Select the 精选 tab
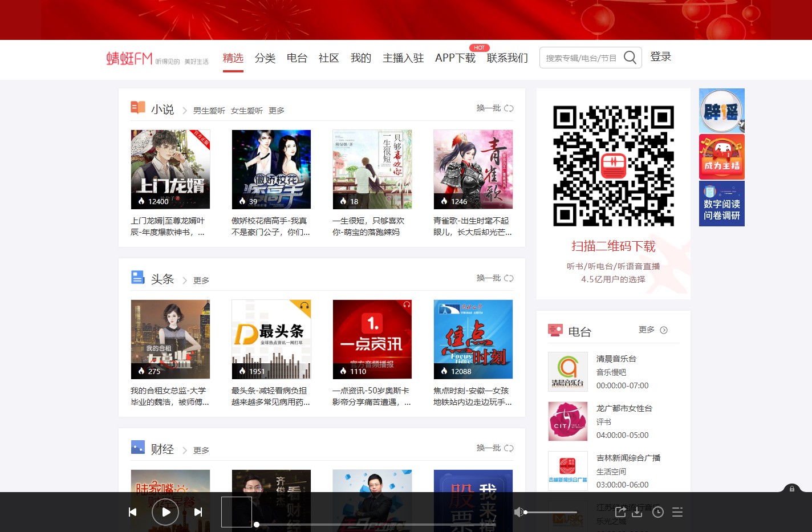The width and height of the screenshot is (812, 532). tap(233, 58)
